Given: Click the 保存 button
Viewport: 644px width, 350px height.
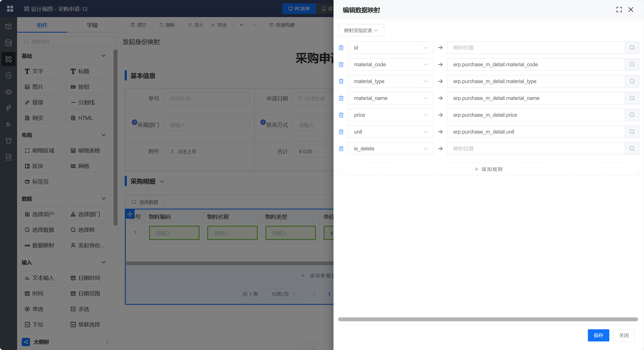Looking at the screenshot, I should pyautogui.click(x=598, y=335).
